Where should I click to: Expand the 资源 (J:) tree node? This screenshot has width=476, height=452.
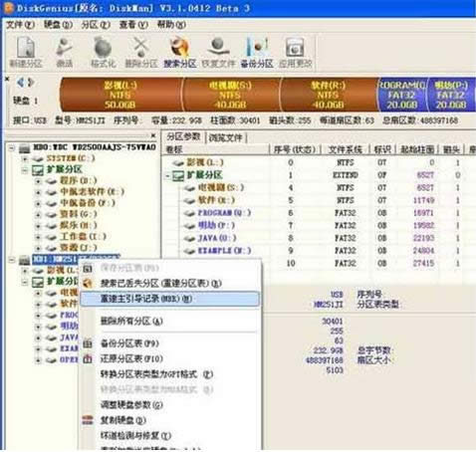pos(38,248)
